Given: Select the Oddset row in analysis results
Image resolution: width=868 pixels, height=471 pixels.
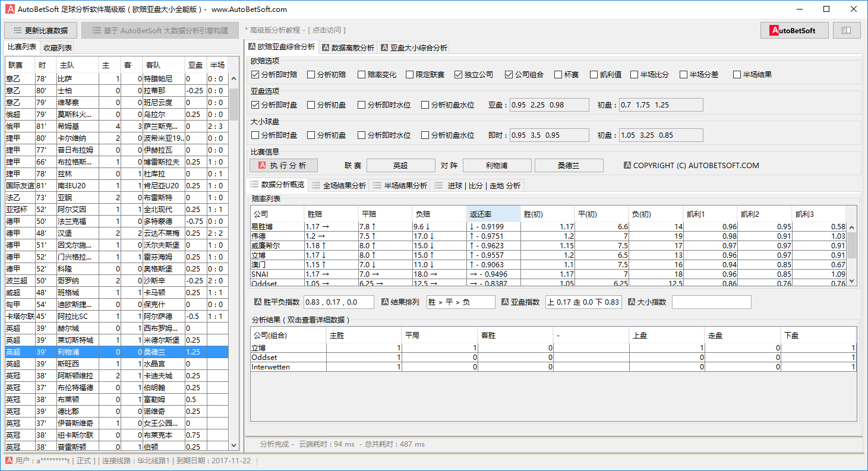Looking at the screenshot, I should click(553, 358).
